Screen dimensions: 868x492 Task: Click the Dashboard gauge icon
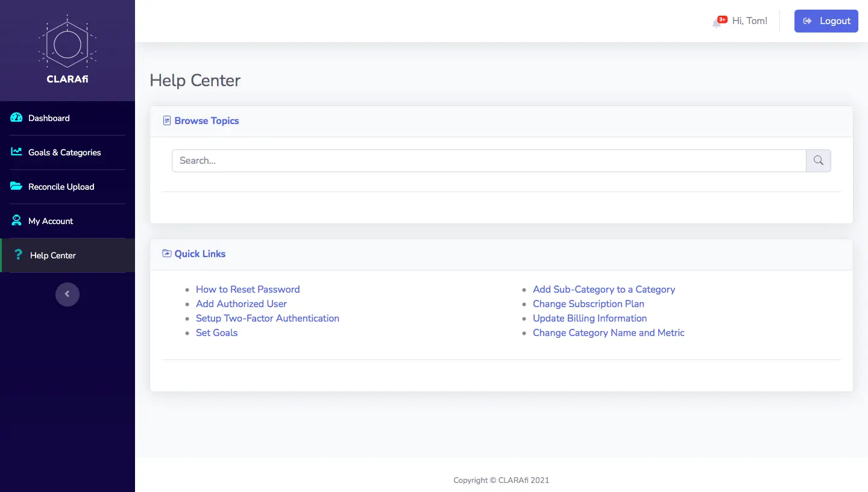(x=16, y=118)
